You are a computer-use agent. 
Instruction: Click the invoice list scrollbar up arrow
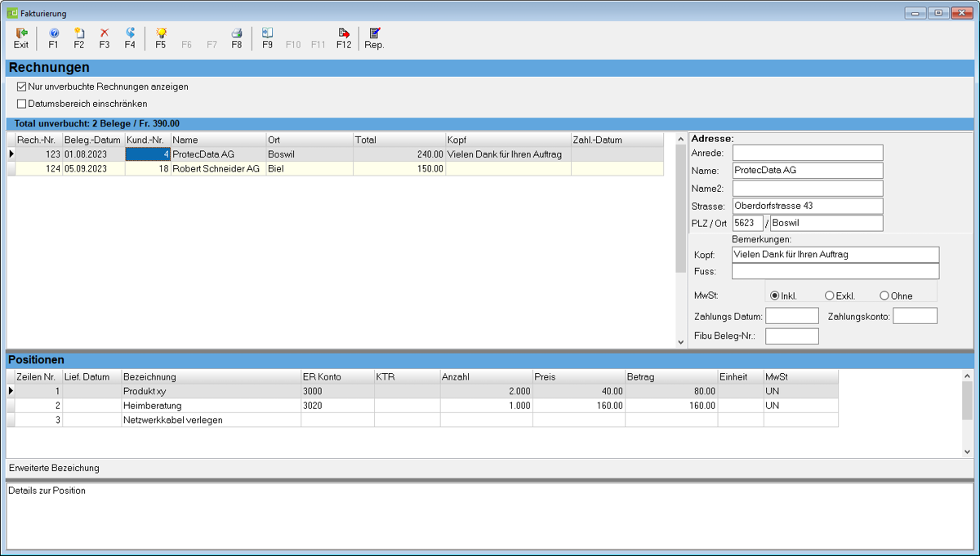pyautogui.click(x=681, y=139)
